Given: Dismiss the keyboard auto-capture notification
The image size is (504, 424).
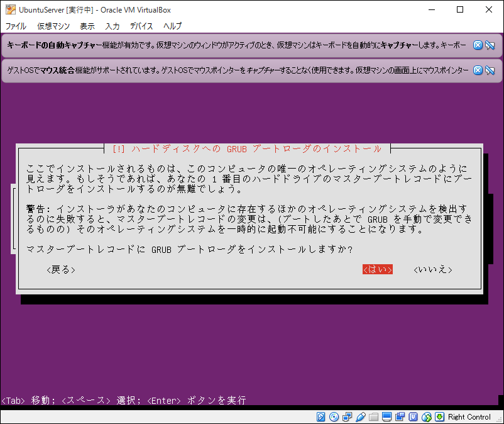Looking at the screenshot, I should coord(478,45).
